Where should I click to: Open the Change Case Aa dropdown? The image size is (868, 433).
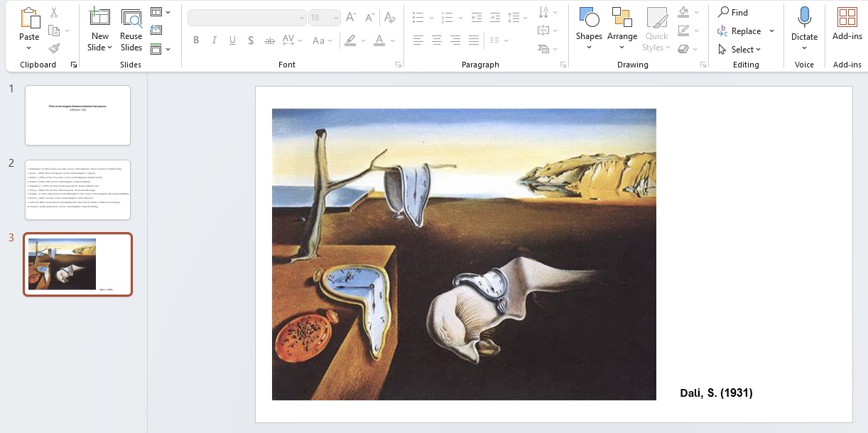[x=322, y=40]
